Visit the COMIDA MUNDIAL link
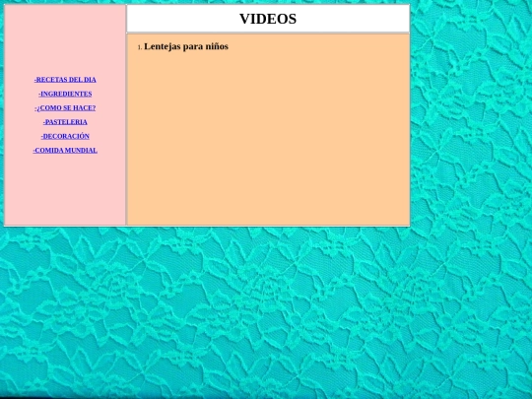This screenshot has width=532, height=399. [x=65, y=151]
